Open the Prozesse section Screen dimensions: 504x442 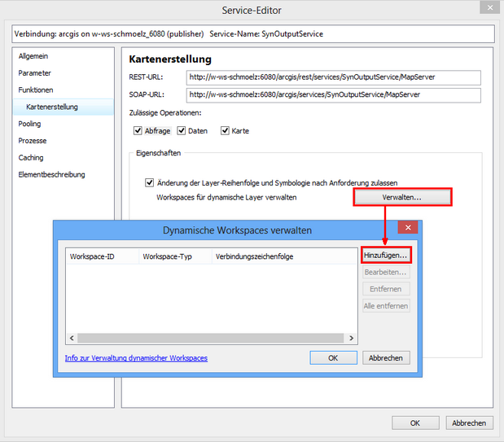(x=33, y=141)
